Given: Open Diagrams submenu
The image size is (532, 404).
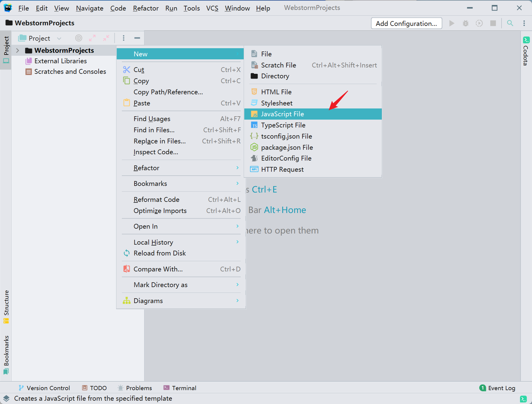Looking at the screenshot, I should point(181,301).
